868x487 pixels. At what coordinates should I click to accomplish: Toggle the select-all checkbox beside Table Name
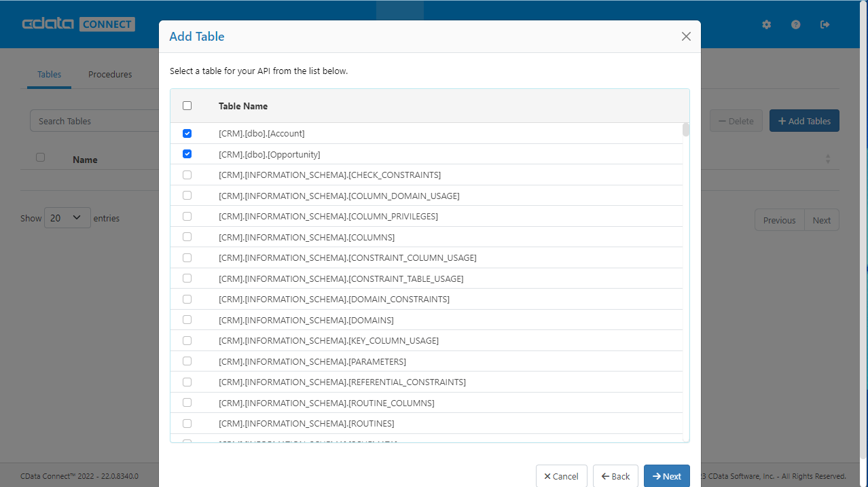click(x=187, y=106)
